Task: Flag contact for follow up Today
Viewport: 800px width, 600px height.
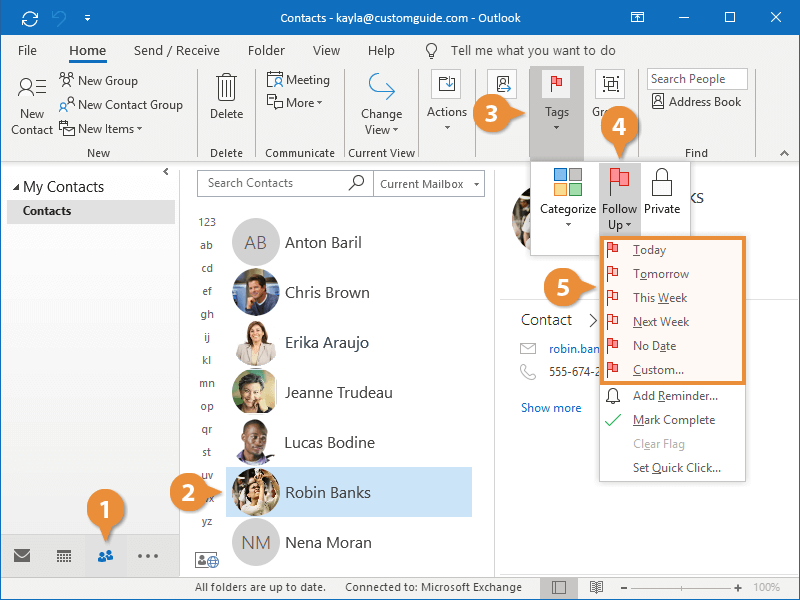Action: (x=672, y=250)
